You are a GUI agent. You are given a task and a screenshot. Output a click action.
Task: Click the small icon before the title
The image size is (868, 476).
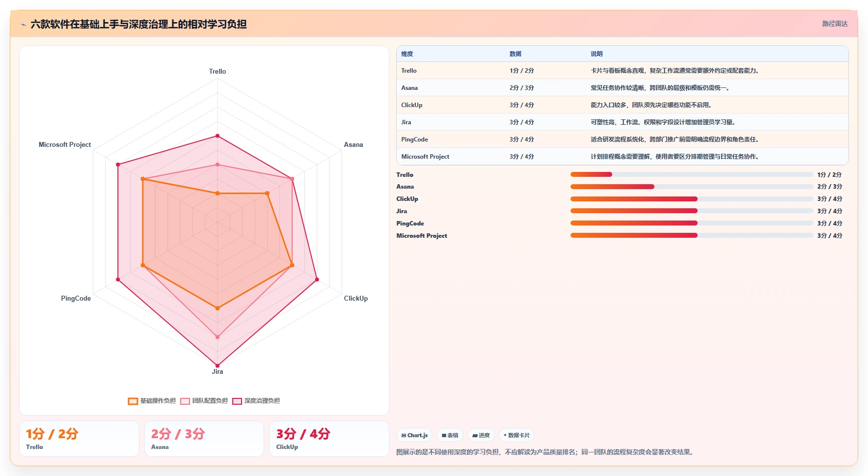click(x=23, y=25)
